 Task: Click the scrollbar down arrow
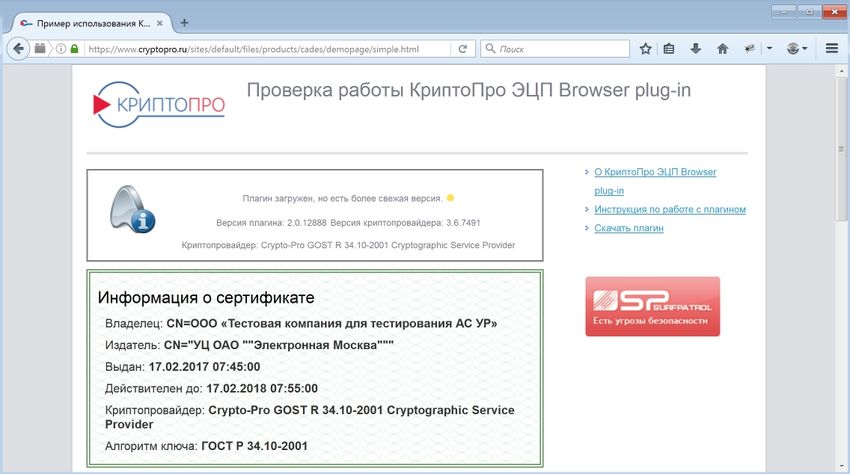click(841, 466)
